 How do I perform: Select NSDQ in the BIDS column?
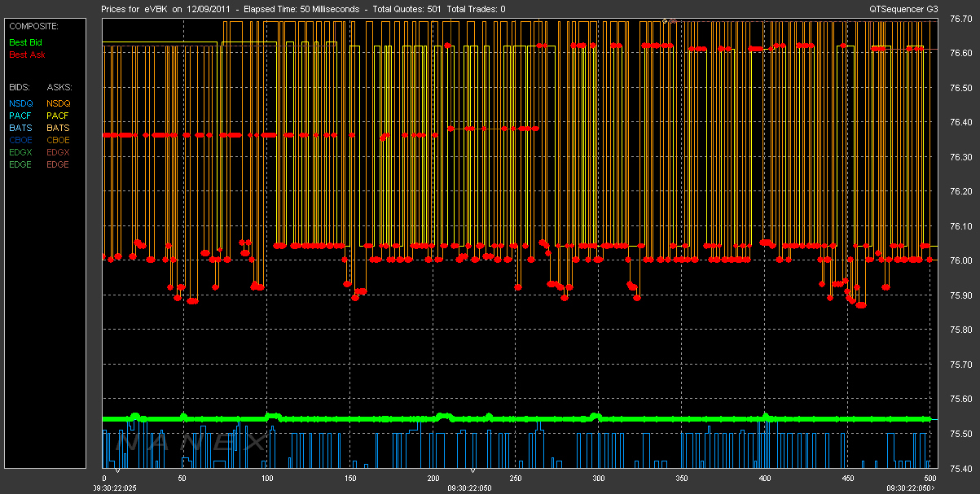[20, 103]
